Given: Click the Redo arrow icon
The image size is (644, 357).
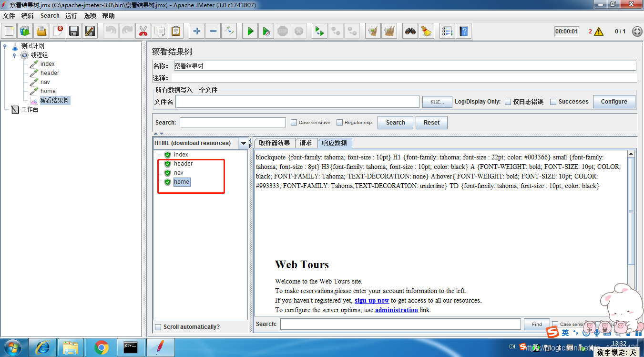Looking at the screenshot, I should (127, 31).
